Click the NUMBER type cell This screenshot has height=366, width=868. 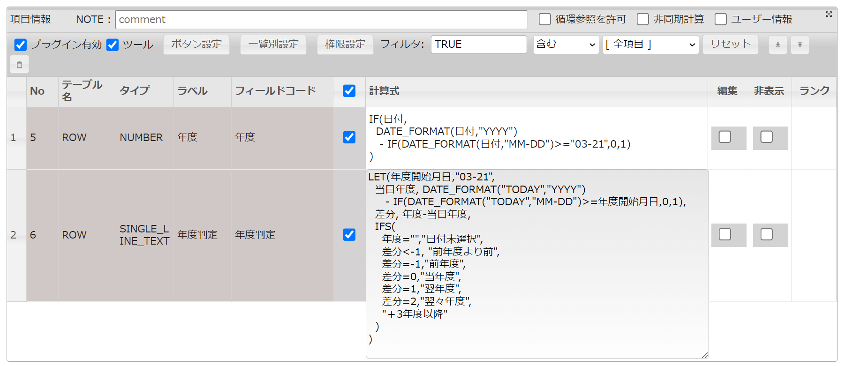coord(145,138)
